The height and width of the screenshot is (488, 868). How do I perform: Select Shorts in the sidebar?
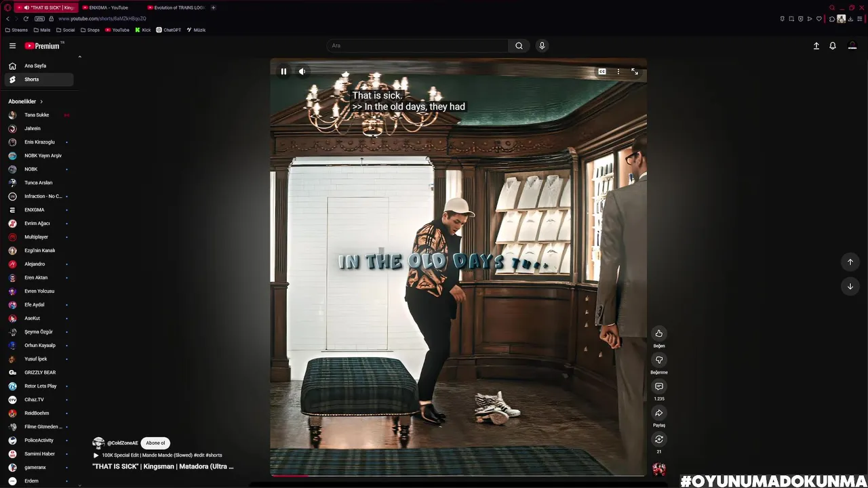coord(39,79)
